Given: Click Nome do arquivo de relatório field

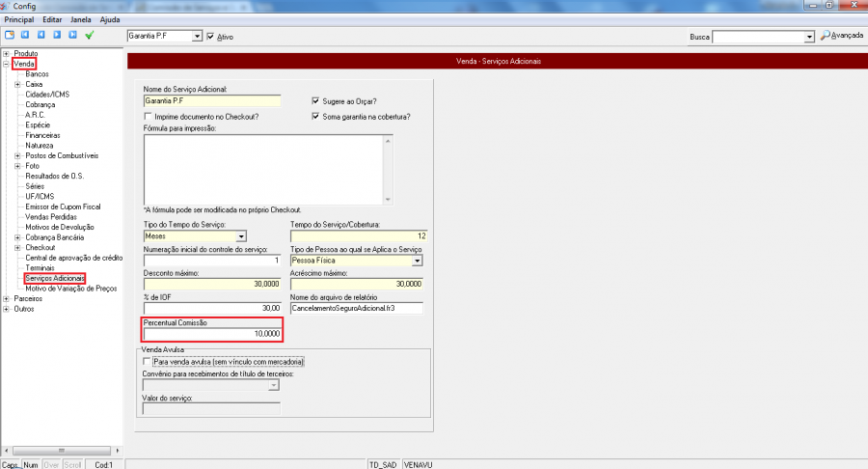Looking at the screenshot, I should click(357, 308).
